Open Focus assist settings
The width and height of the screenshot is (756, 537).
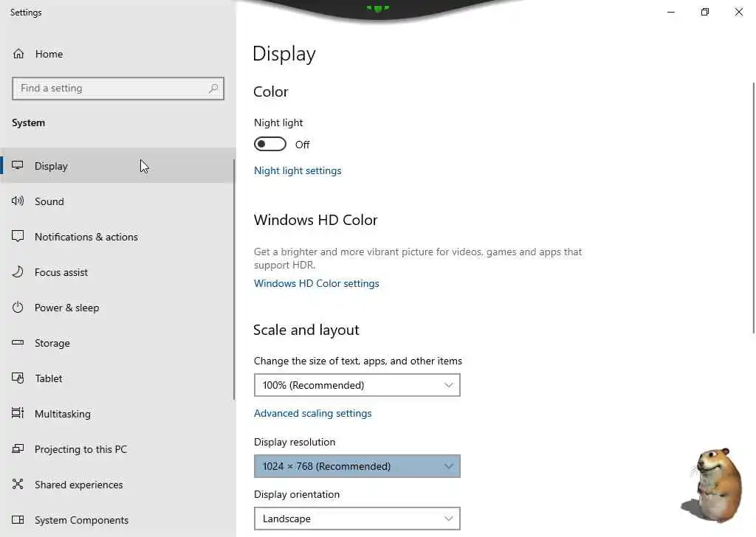pyautogui.click(x=117, y=272)
